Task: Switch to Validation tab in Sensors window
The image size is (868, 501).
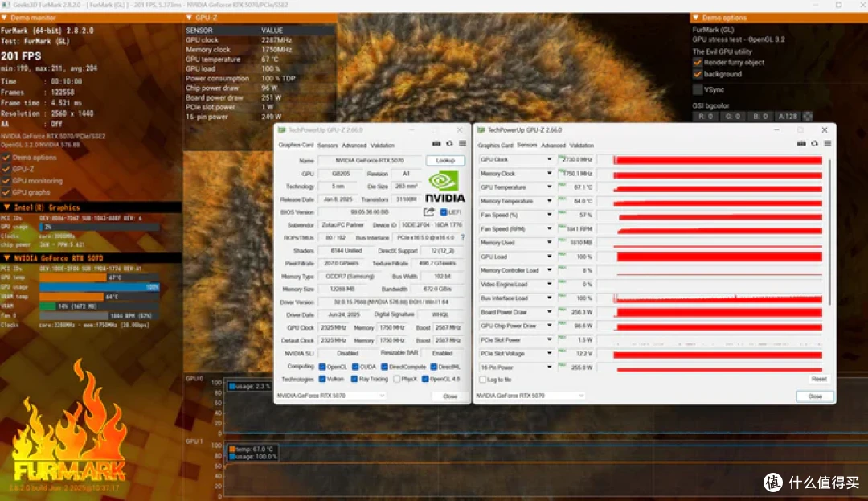Action: click(582, 146)
